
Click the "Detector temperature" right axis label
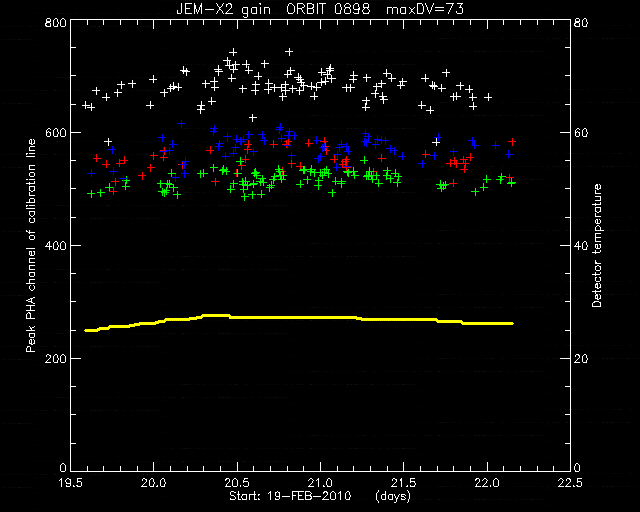pos(597,245)
